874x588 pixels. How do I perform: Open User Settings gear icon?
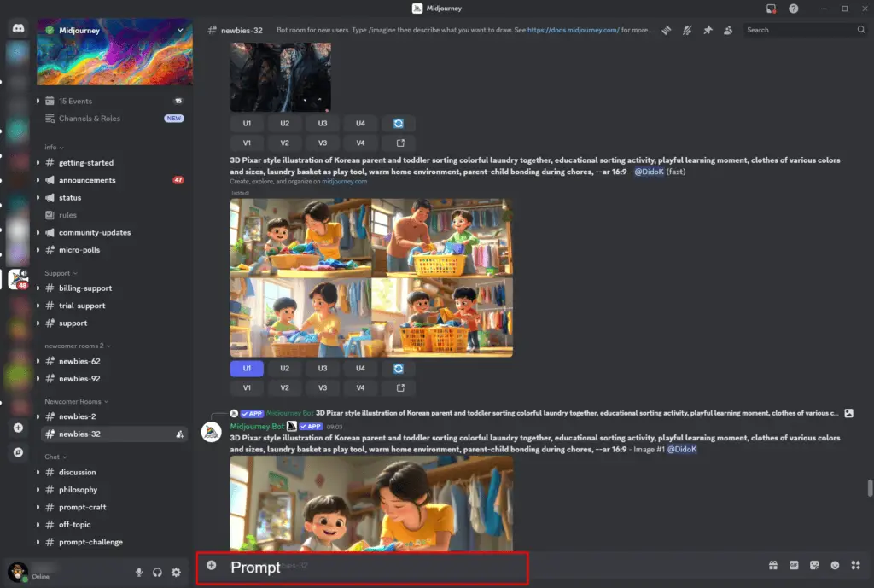coord(176,573)
